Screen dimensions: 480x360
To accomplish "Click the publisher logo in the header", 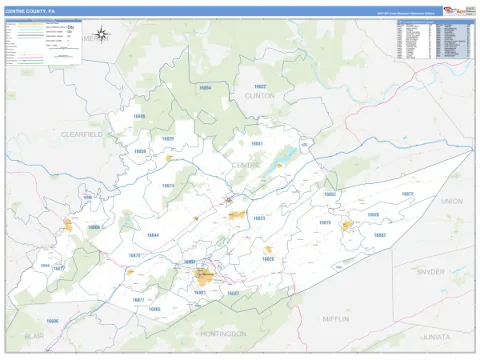I will (x=460, y=11).
